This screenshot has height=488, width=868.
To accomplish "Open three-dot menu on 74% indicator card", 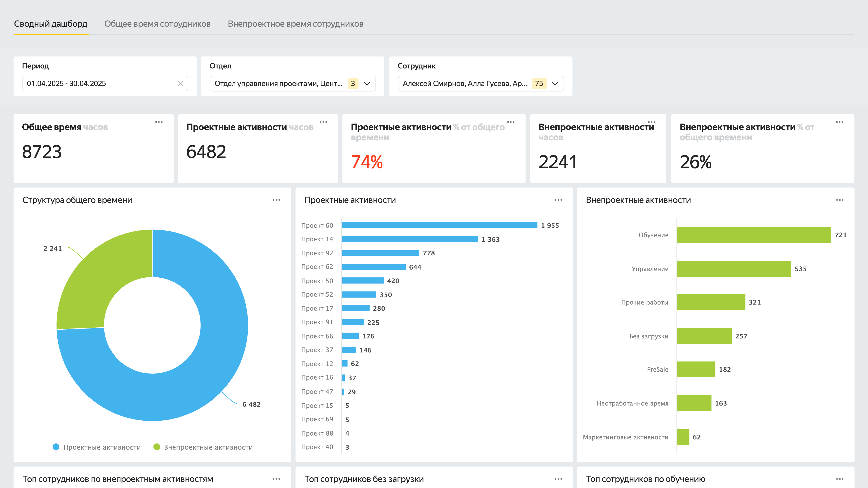I will [511, 122].
